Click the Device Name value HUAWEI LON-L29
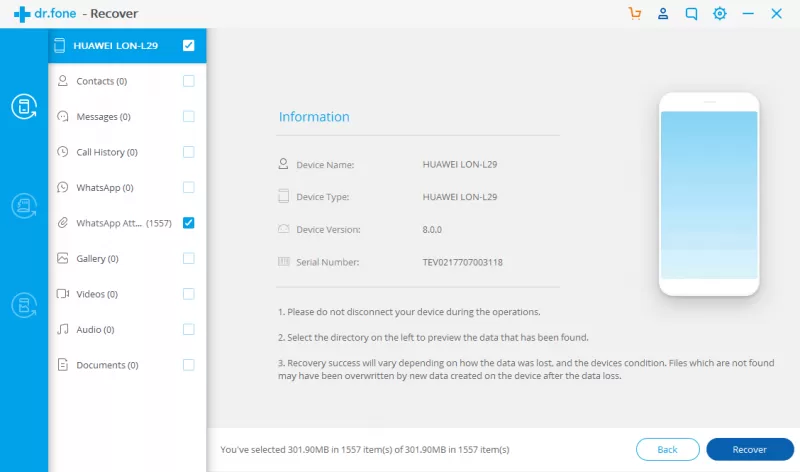 pyautogui.click(x=460, y=164)
